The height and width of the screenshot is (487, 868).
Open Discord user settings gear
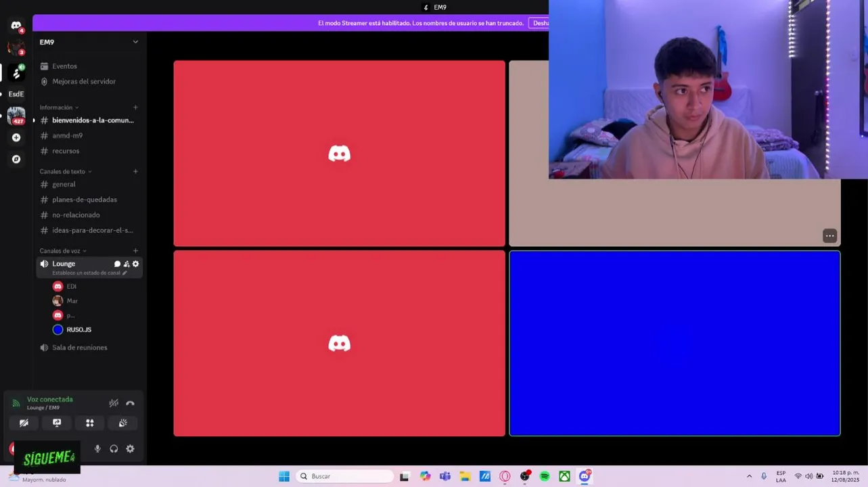130,448
